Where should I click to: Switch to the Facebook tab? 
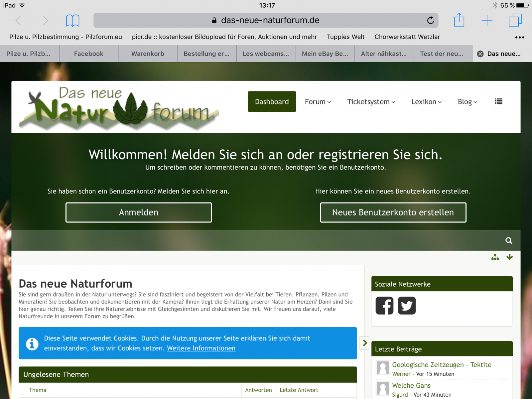click(x=88, y=54)
